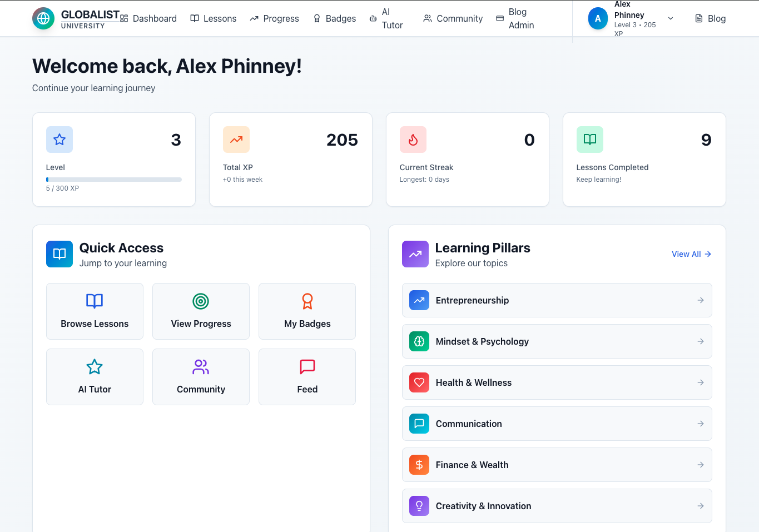This screenshot has width=759, height=532.
Task: Click the Globalist University globe logo
Action: click(43, 18)
